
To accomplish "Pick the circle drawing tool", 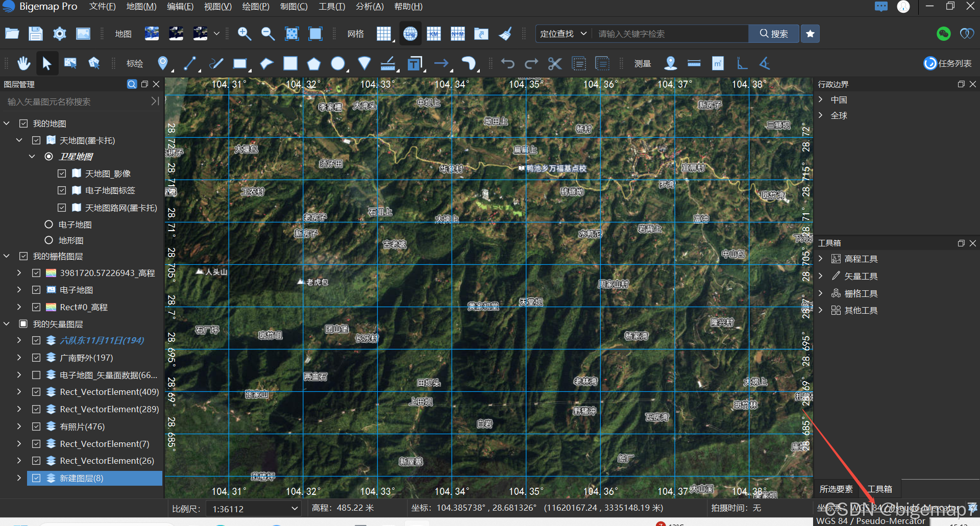I will (338, 63).
